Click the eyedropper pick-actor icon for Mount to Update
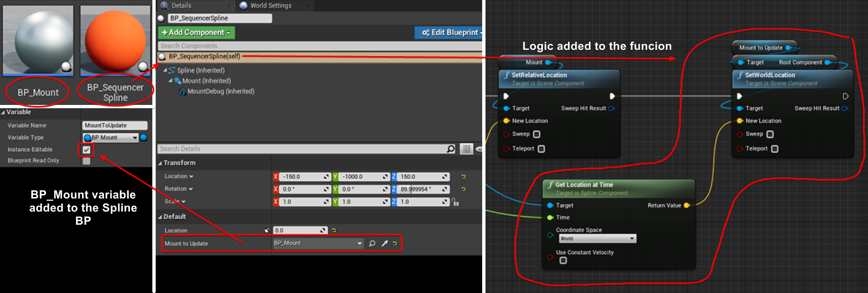 (x=384, y=243)
